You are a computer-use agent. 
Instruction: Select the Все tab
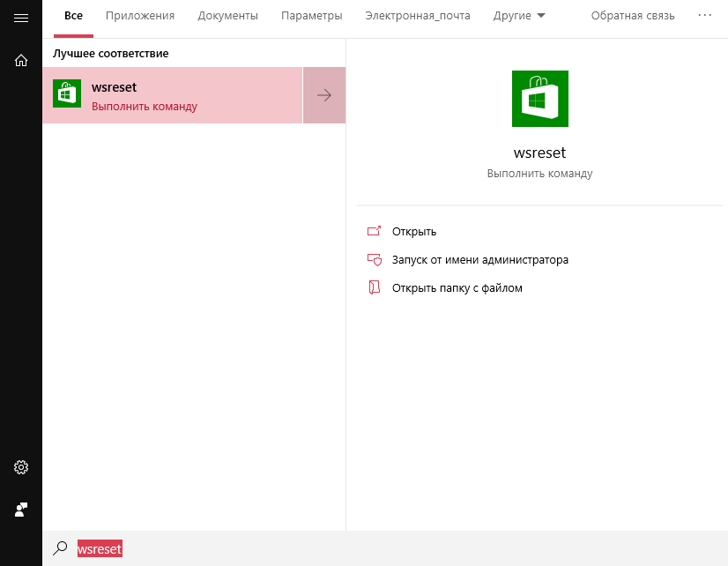tap(73, 16)
